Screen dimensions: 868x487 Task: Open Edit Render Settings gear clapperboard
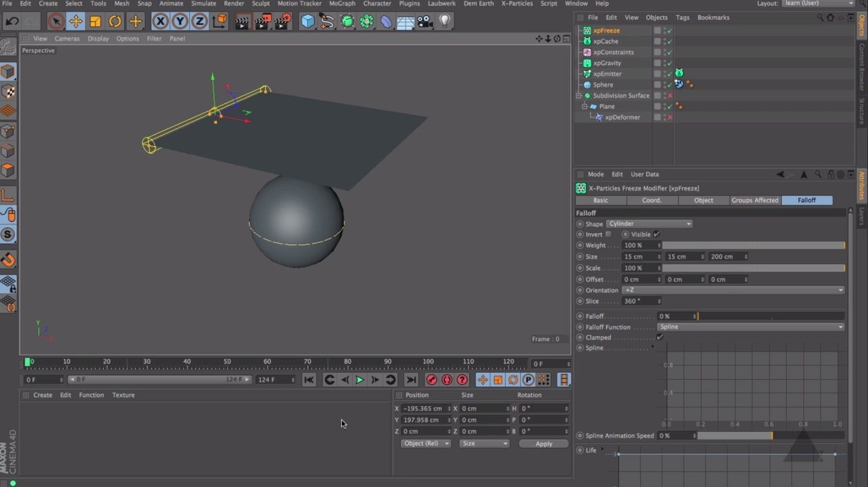283,22
